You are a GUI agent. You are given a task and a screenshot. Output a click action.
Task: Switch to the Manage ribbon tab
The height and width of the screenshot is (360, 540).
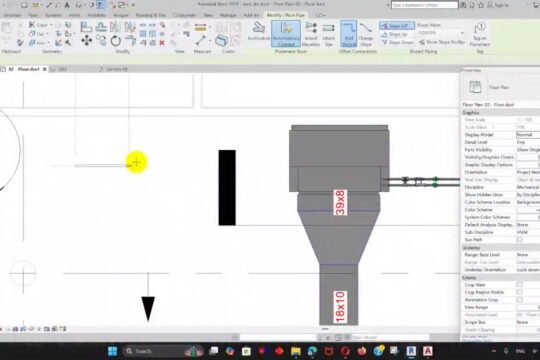tap(228, 15)
